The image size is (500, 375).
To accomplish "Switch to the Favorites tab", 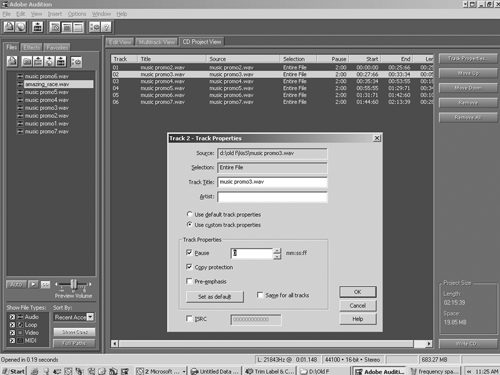I will [57, 48].
